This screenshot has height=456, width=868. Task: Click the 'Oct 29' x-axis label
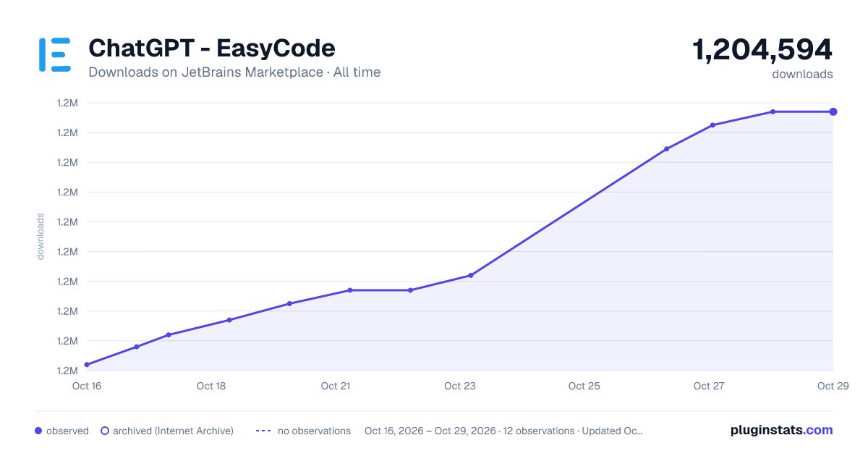832,386
